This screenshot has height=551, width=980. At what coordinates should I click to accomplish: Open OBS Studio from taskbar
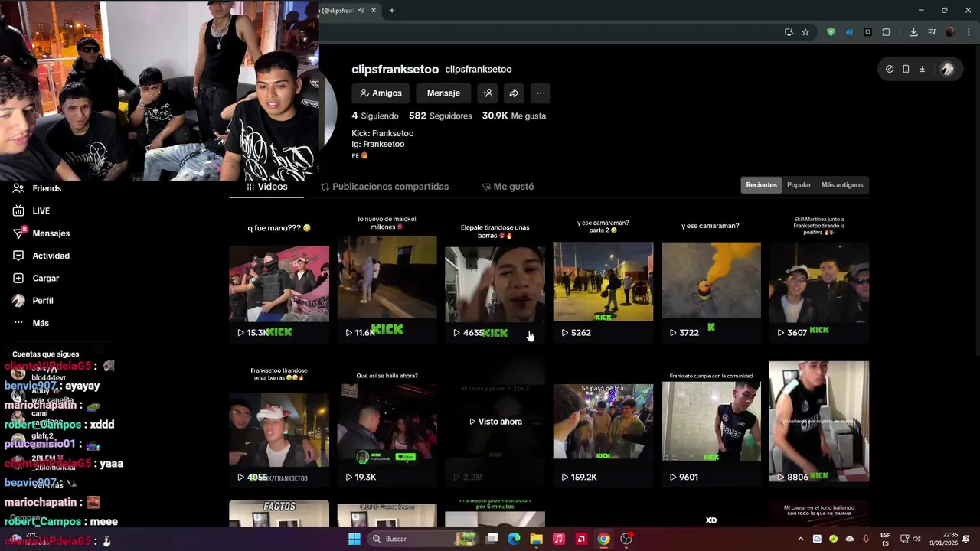[x=626, y=539]
